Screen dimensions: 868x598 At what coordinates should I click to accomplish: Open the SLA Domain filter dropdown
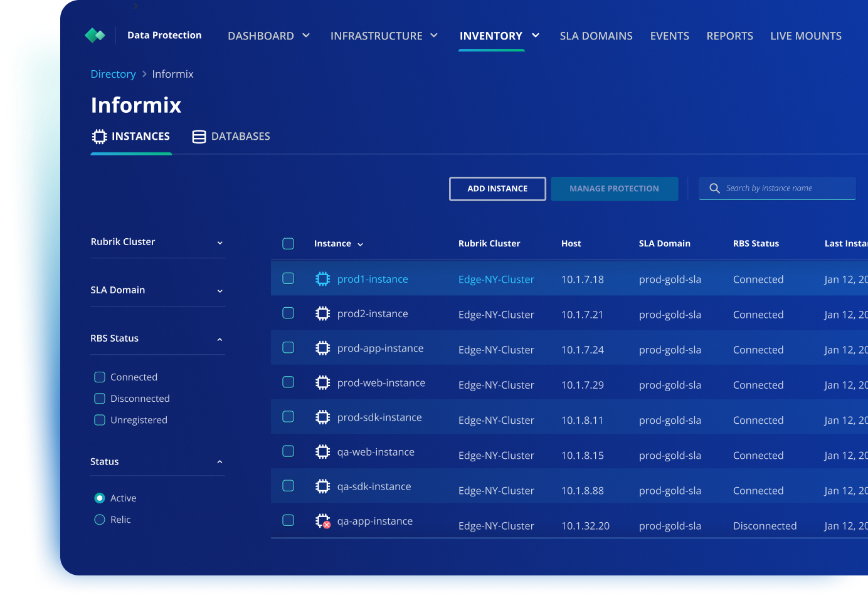220,291
